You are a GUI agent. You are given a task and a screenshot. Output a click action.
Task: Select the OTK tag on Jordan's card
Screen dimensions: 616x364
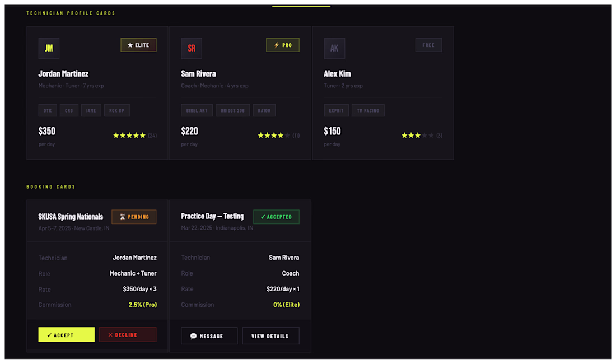(48, 110)
